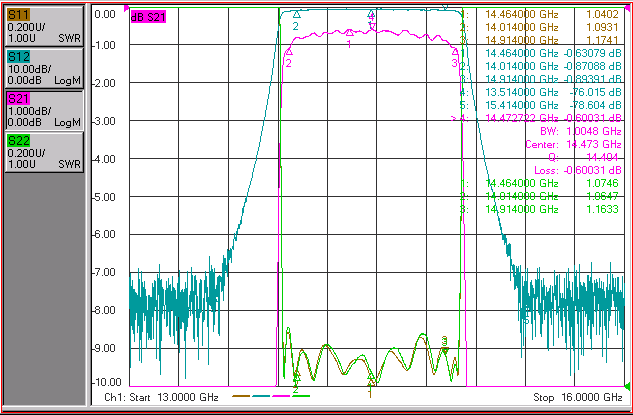
Task: Click S12 readout 15.414000 GHz -78.604 dB
Action: pyautogui.click(x=541, y=105)
